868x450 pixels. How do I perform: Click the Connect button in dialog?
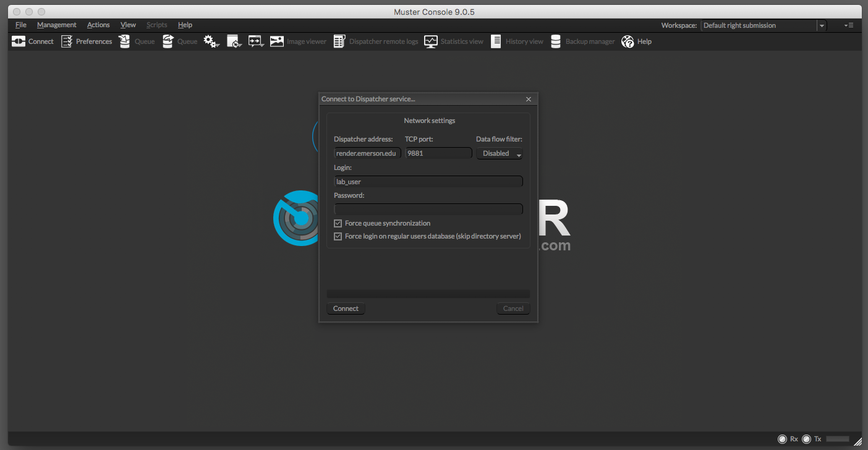[346, 308]
